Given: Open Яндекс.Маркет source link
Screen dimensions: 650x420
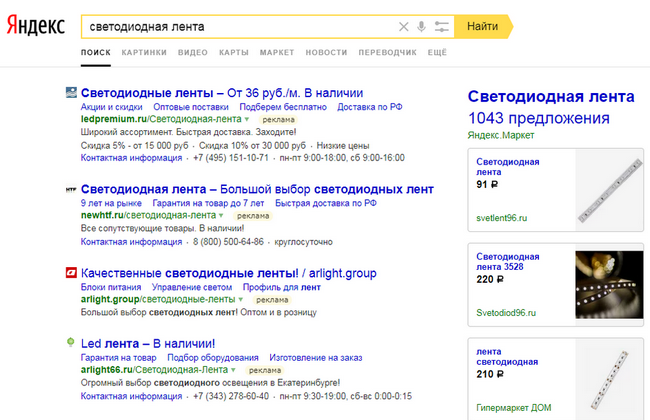Looking at the screenshot, I should click(x=501, y=135).
